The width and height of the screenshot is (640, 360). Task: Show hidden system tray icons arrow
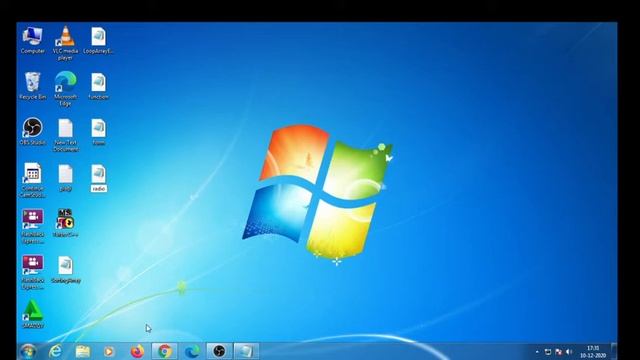coord(537,352)
